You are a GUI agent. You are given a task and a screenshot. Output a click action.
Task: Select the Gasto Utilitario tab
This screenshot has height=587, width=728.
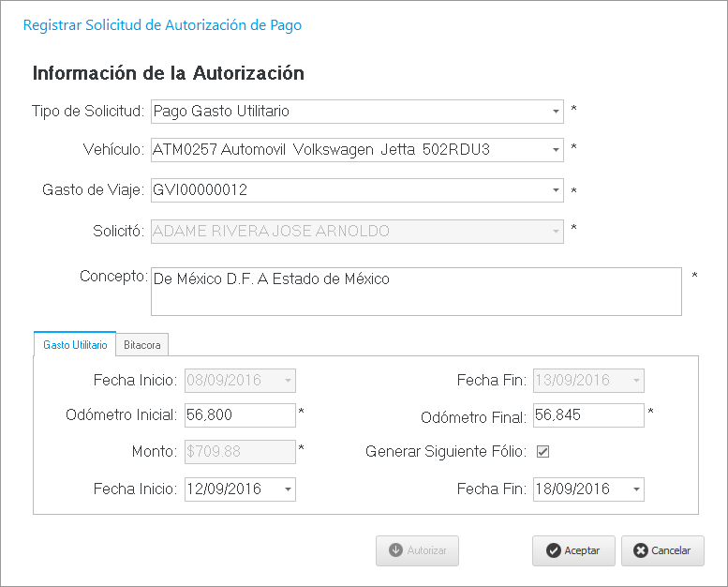pyautogui.click(x=75, y=345)
